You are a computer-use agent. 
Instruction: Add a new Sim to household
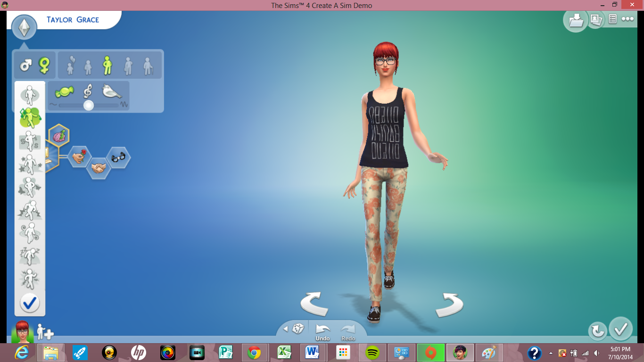(x=45, y=332)
